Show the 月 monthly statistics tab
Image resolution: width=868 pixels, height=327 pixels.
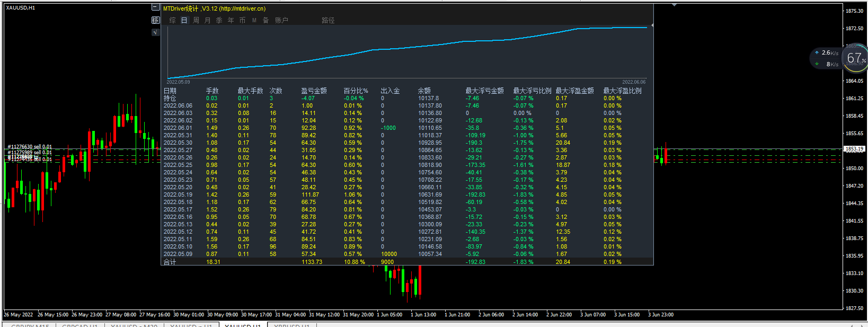(x=208, y=20)
